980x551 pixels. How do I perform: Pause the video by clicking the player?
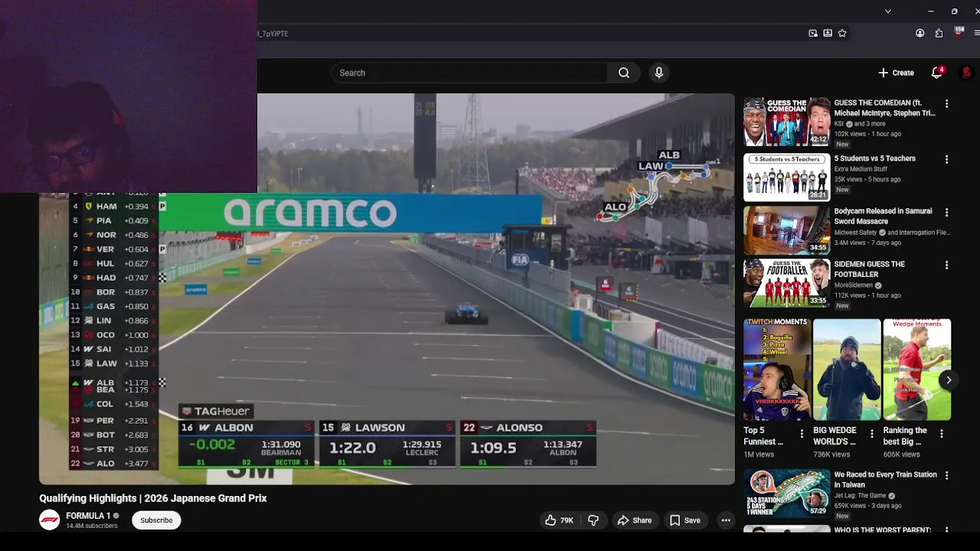coord(387,289)
